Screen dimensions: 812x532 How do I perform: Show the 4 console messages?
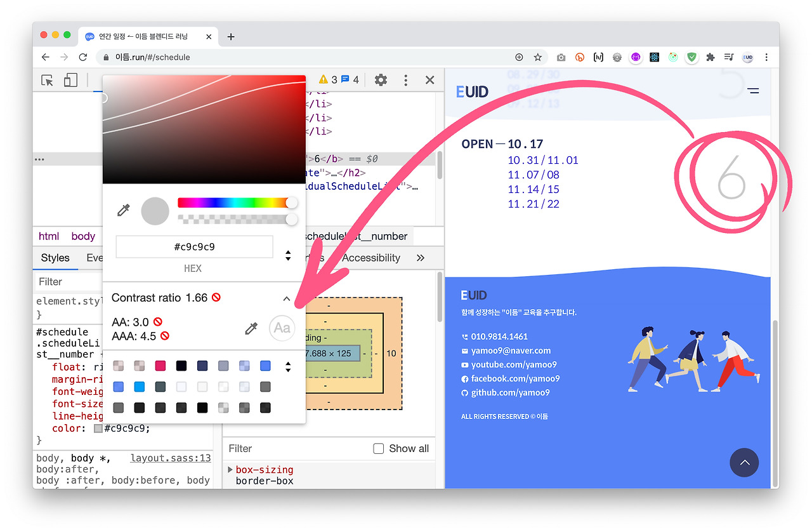(350, 80)
